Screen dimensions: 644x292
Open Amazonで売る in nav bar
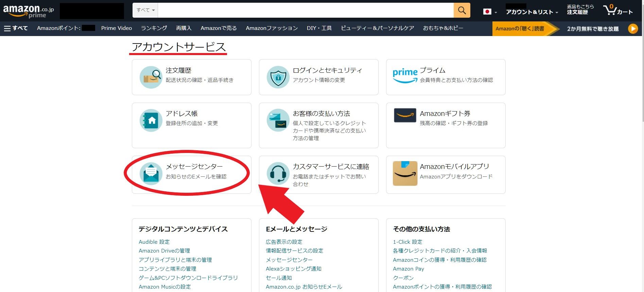219,28
